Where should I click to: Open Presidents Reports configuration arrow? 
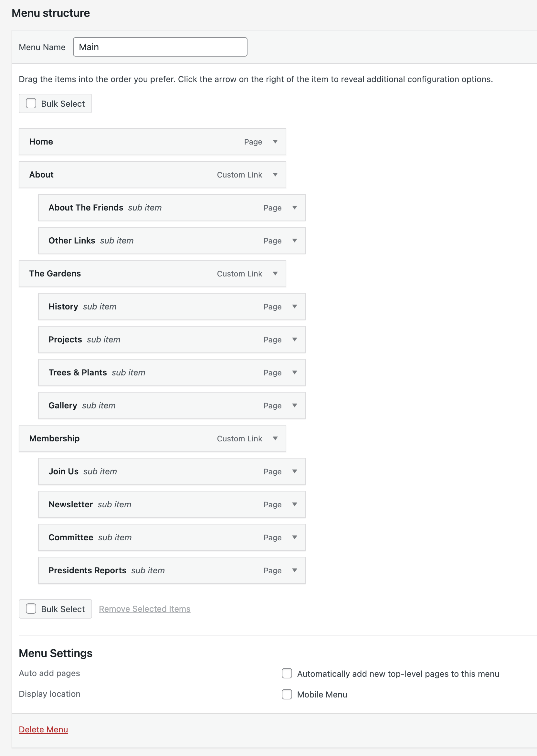[x=295, y=570]
